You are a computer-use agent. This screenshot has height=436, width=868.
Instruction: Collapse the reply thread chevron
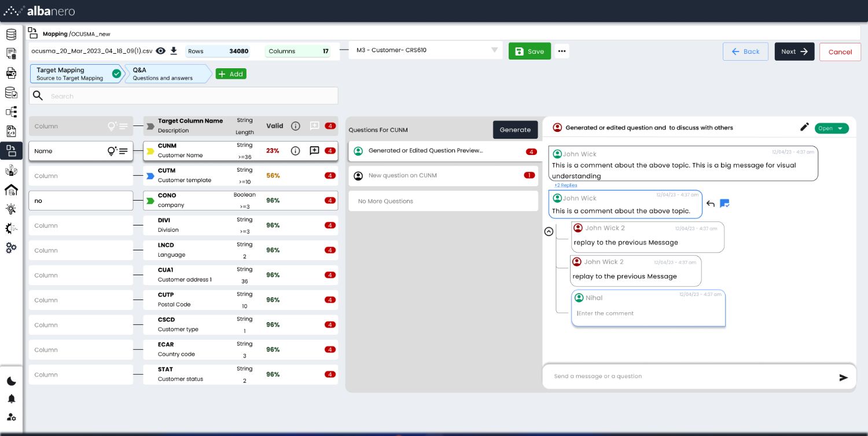point(549,231)
